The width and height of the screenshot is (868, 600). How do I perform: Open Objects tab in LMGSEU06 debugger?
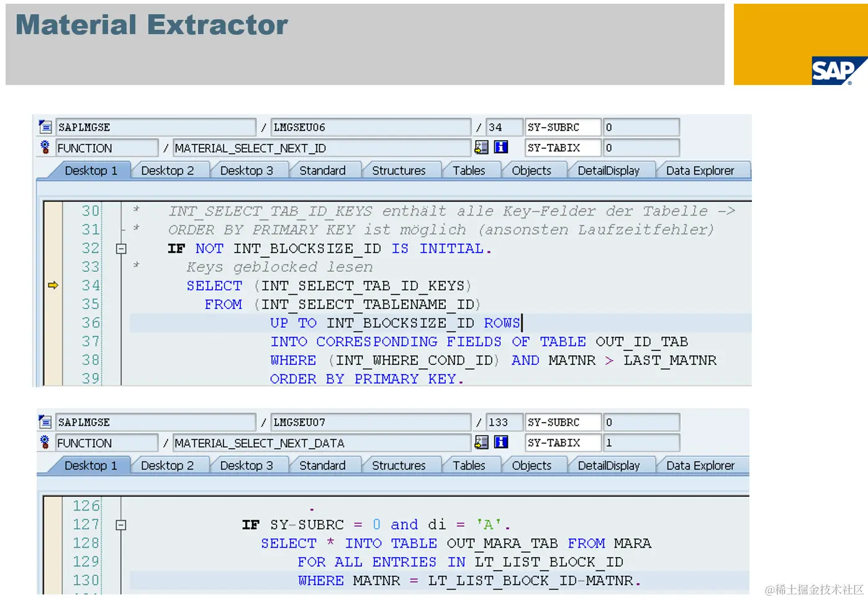coord(531,171)
